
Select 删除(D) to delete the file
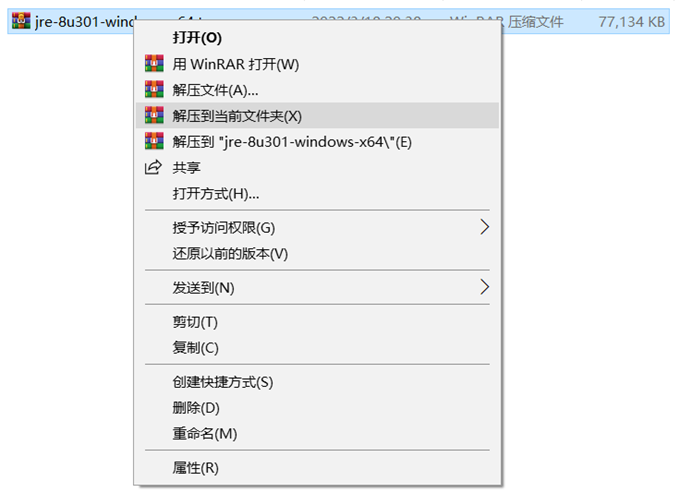[196, 408]
